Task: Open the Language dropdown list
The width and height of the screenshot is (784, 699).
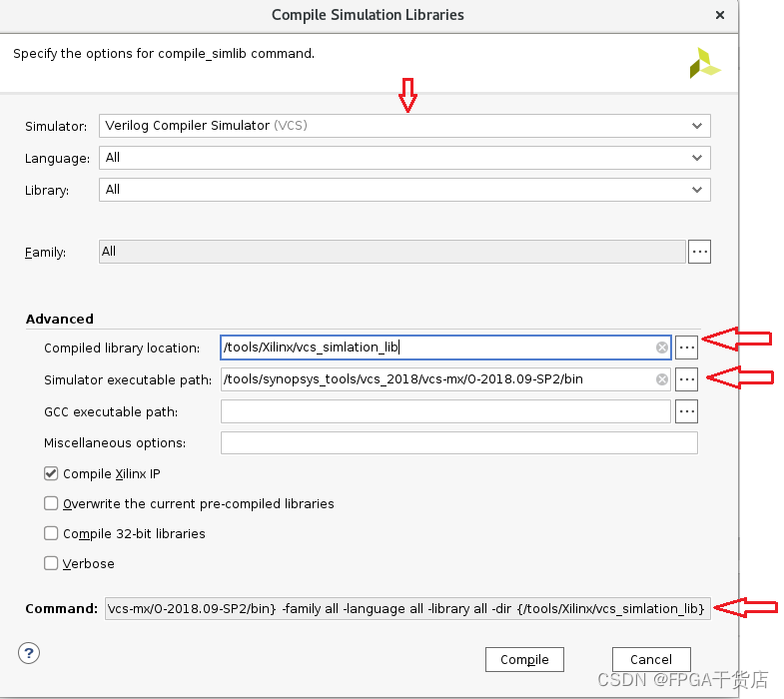Action: (x=404, y=158)
